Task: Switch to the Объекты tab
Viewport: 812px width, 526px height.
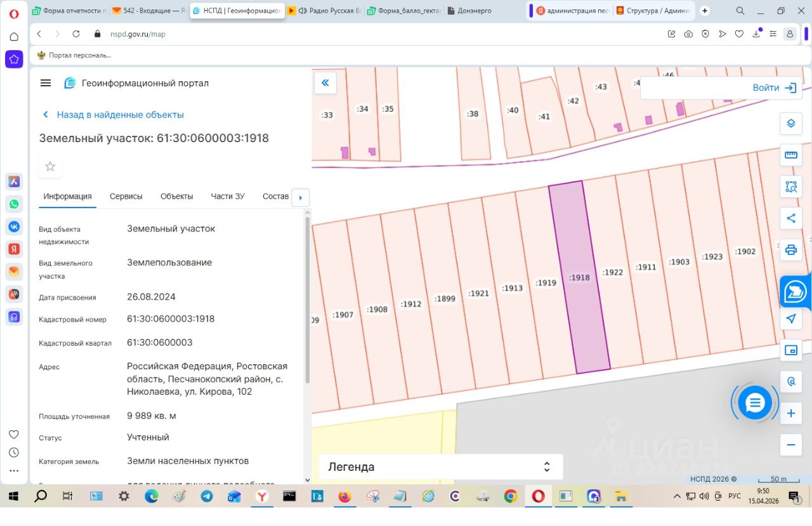Action: click(x=176, y=196)
